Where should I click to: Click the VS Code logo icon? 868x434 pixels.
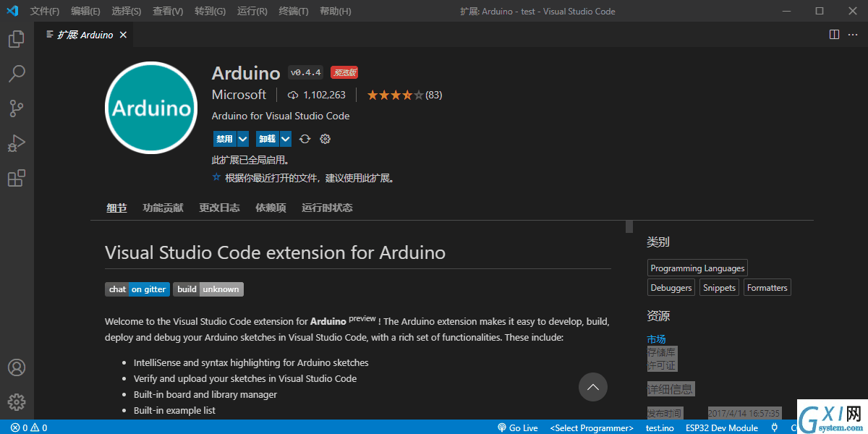click(12, 11)
